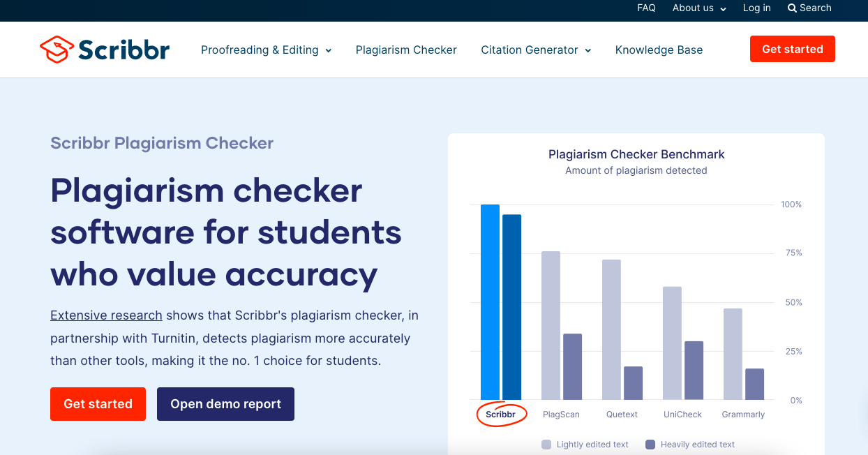Follow the Extensive research link
Viewport: 868px width, 455px height.
click(x=106, y=315)
